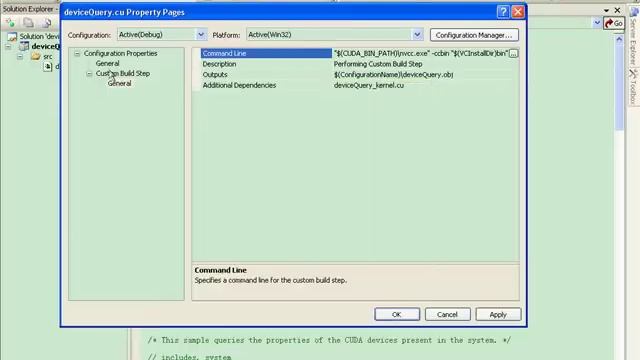Click the ellipsis button for Command Line
Screen dimensions: 640x360
click(513, 53)
